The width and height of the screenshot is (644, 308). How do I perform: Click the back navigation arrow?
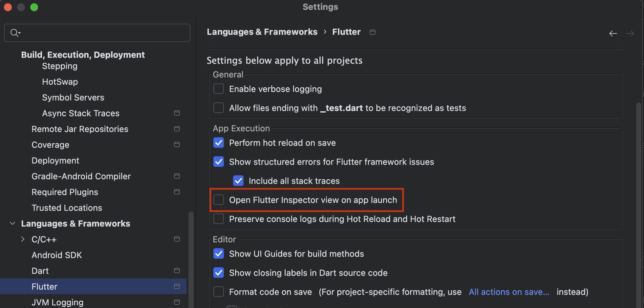click(x=613, y=33)
